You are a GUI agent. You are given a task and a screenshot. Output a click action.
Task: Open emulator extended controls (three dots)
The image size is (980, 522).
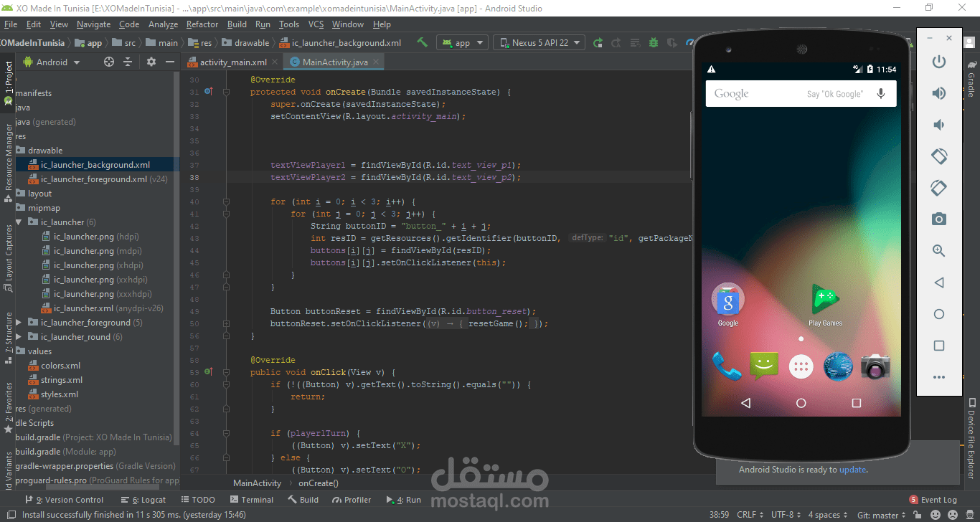point(938,377)
